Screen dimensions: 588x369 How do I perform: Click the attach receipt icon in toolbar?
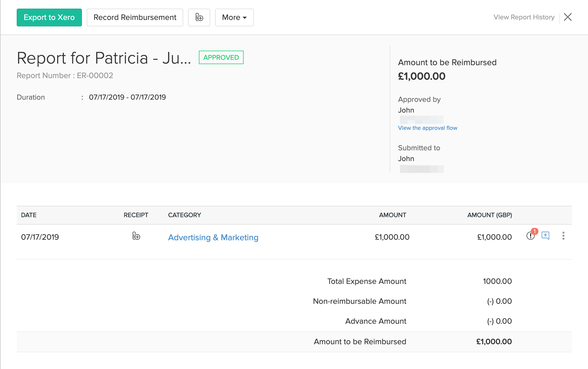199,18
